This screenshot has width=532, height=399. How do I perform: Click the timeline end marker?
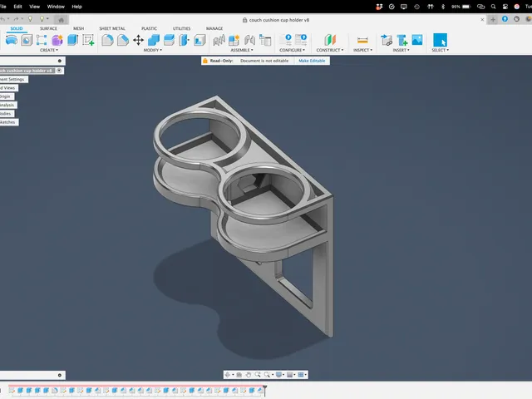point(264,390)
